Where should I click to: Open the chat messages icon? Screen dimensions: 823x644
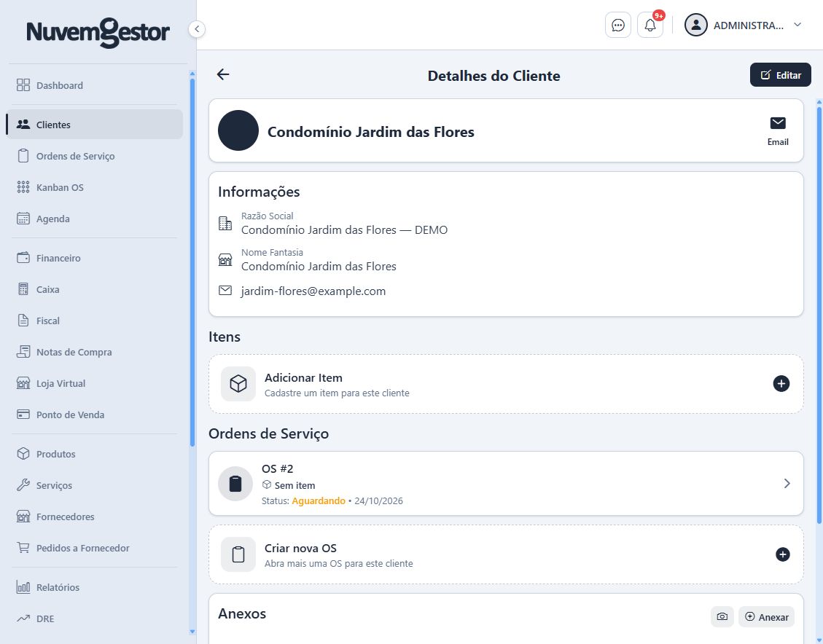click(617, 25)
